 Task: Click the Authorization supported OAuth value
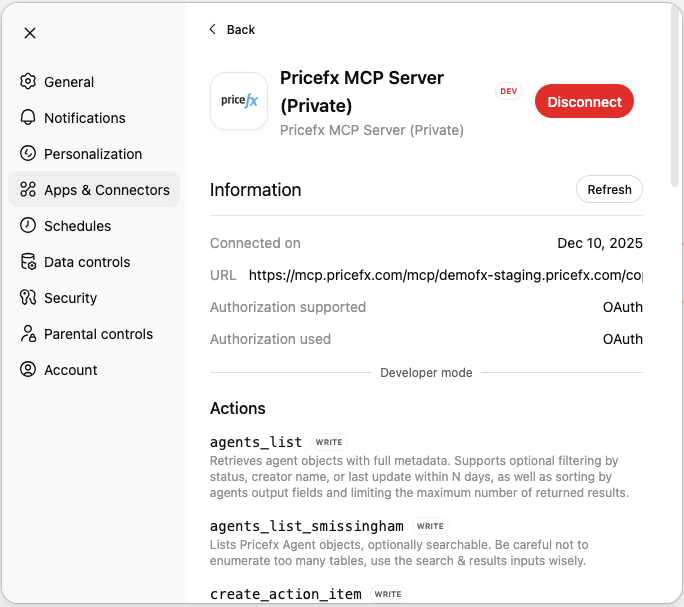pyautogui.click(x=622, y=307)
